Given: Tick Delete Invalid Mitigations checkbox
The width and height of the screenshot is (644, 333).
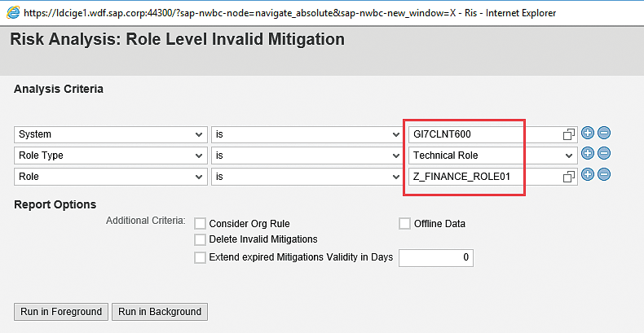Looking at the screenshot, I should click(200, 239).
